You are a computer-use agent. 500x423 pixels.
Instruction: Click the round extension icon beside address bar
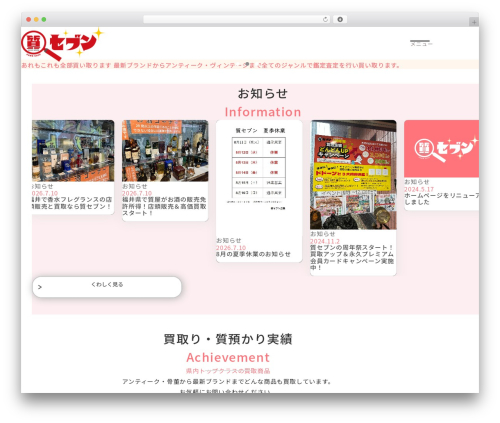[x=340, y=20]
